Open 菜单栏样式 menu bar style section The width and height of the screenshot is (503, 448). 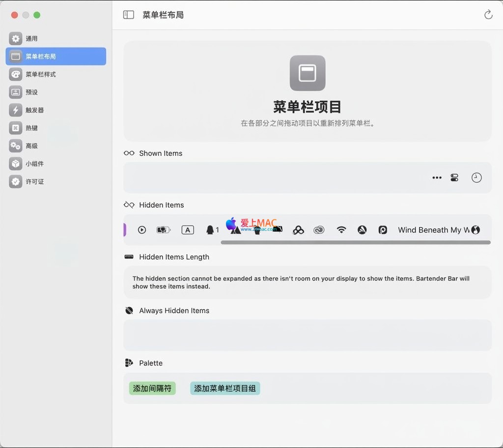(x=40, y=74)
